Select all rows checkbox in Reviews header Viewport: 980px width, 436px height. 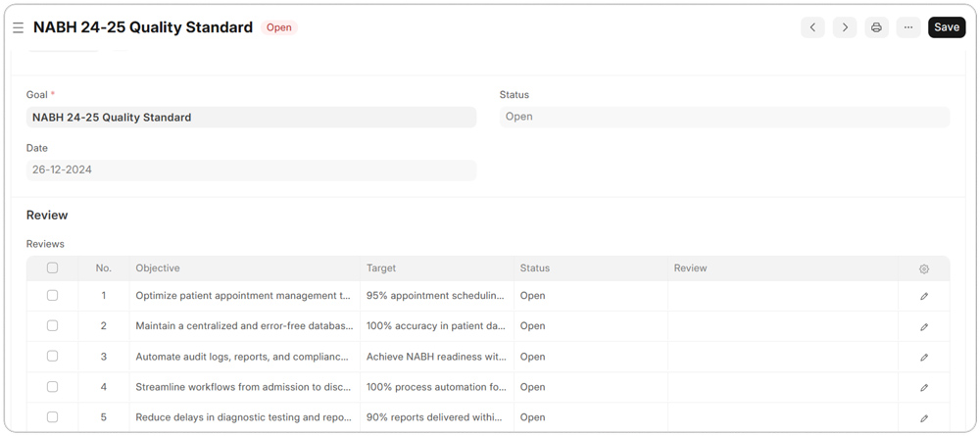point(53,267)
